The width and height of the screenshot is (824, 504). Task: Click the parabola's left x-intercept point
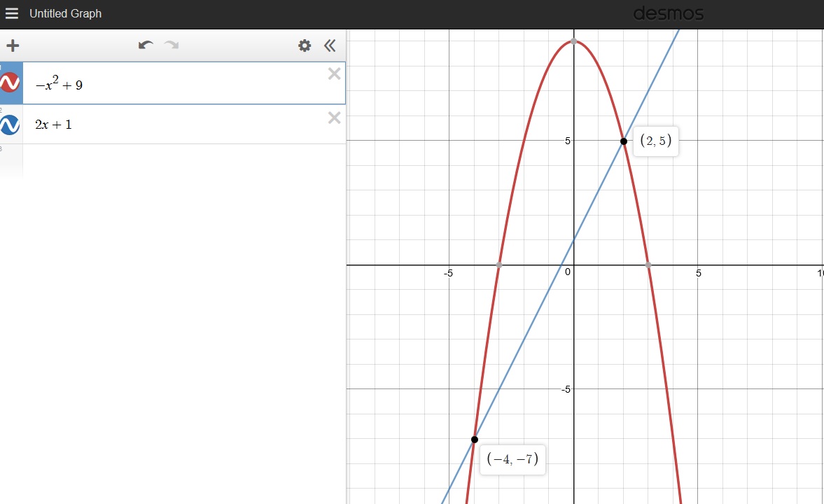[x=499, y=265]
